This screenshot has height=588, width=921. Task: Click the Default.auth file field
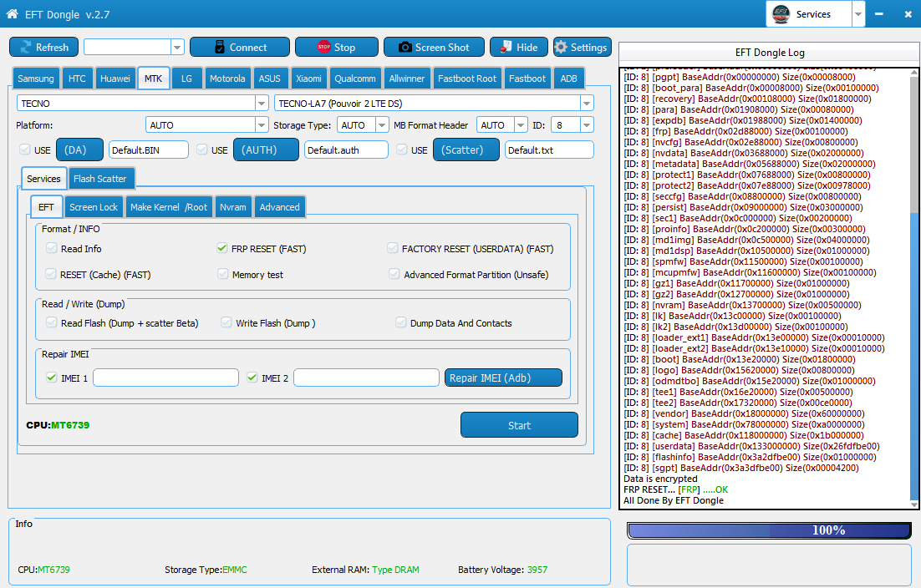346,150
